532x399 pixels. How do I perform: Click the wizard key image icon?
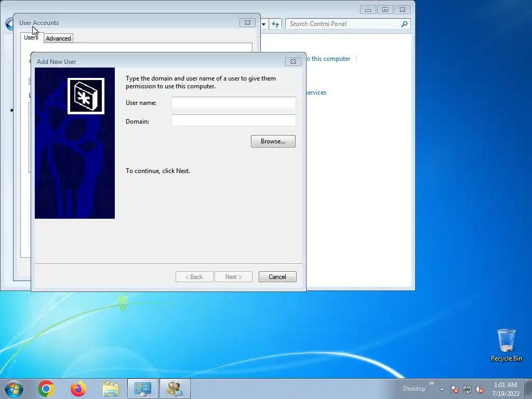click(86, 96)
